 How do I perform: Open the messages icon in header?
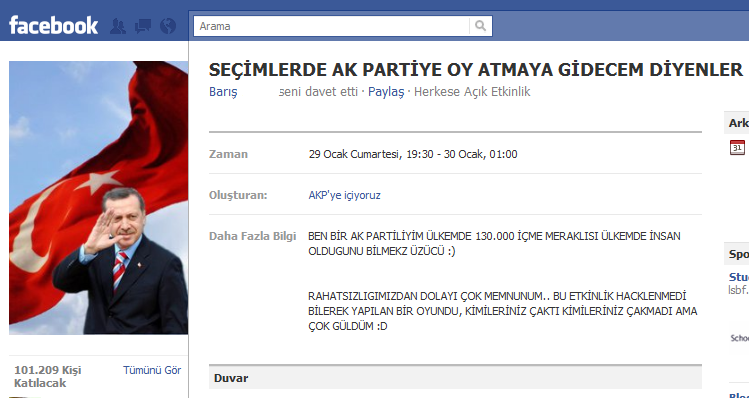tap(143, 26)
